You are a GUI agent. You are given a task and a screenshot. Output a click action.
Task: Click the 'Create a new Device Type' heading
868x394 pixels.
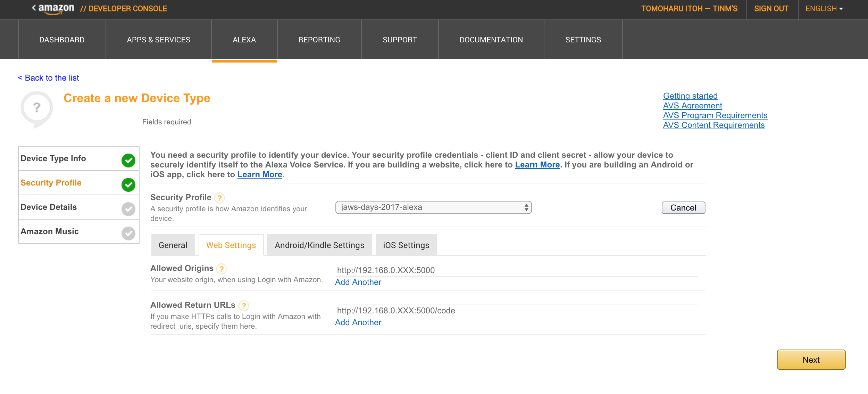137,98
